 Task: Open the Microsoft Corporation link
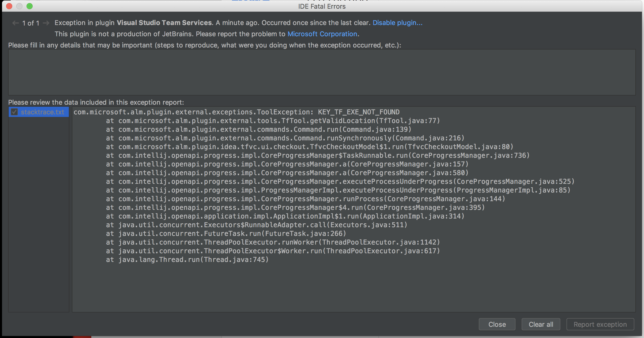(322, 34)
